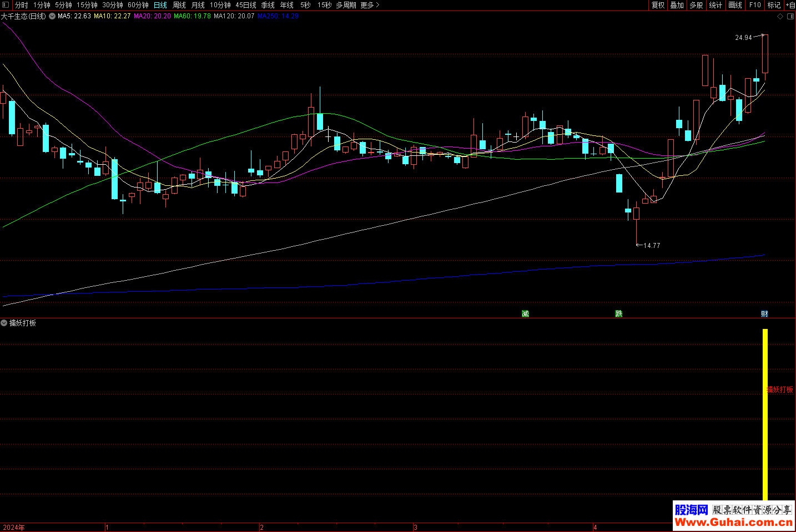796x532 pixels.
Task: Switch to 5秒 period
Action: tap(305, 5)
